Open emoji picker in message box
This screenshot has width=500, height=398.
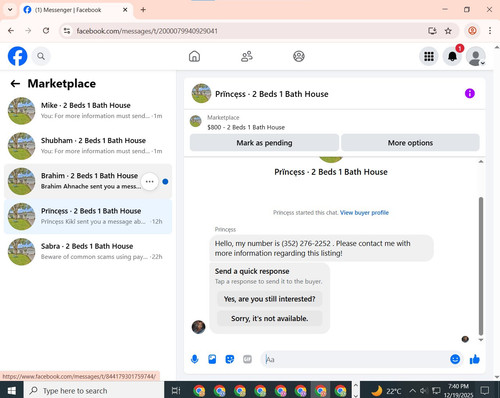(x=455, y=359)
